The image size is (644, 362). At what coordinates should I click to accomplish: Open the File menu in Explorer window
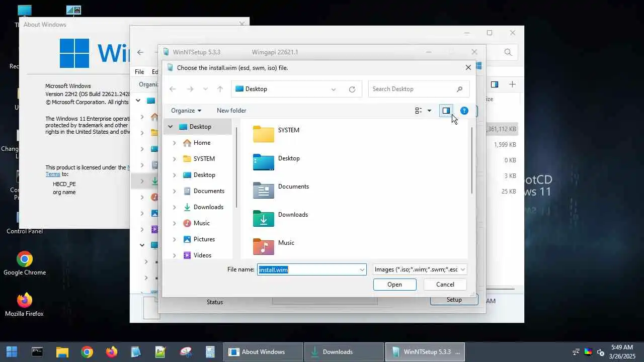pos(139,72)
